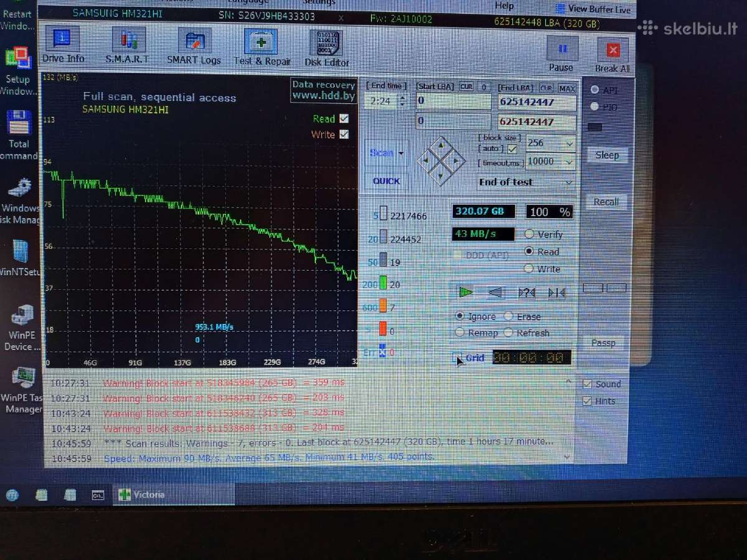Switch to Victoria in taskbar
The height and width of the screenshot is (560, 747).
tap(174, 495)
